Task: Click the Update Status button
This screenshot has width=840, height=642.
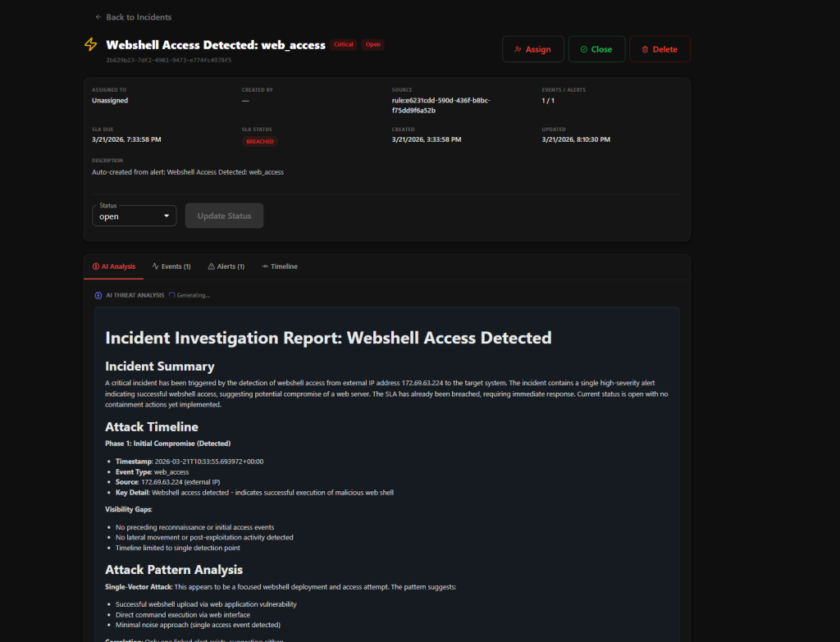Action: [x=224, y=216]
